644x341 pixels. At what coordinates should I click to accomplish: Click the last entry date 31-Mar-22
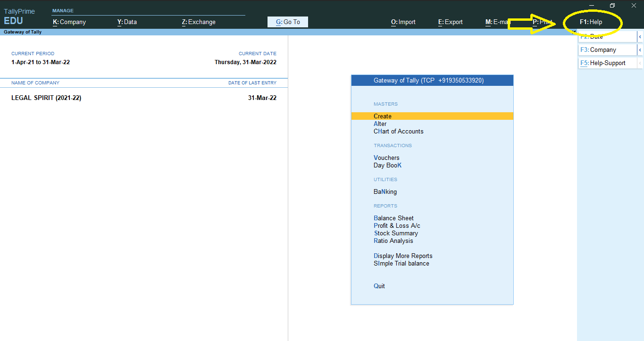[x=262, y=98]
